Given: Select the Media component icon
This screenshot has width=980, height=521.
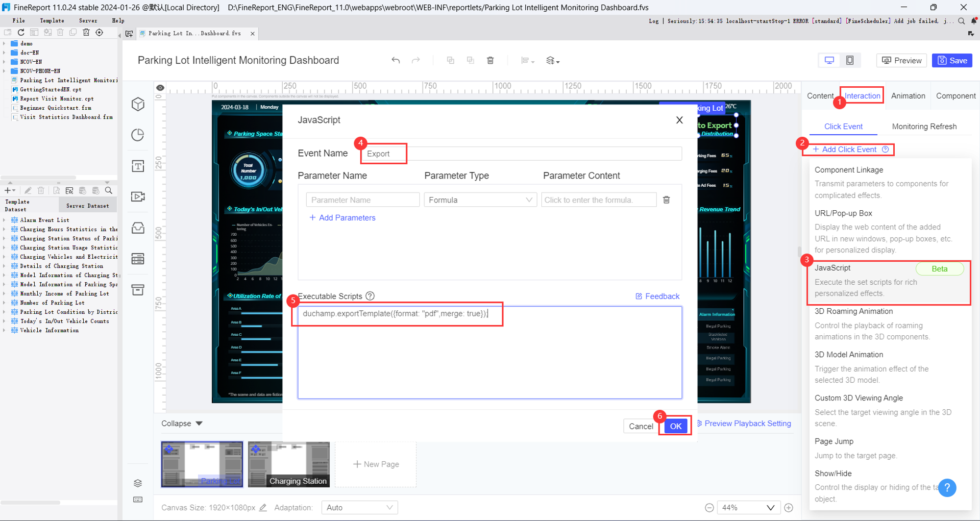Looking at the screenshot, I should pyautogui.click(x=138, y=196).
